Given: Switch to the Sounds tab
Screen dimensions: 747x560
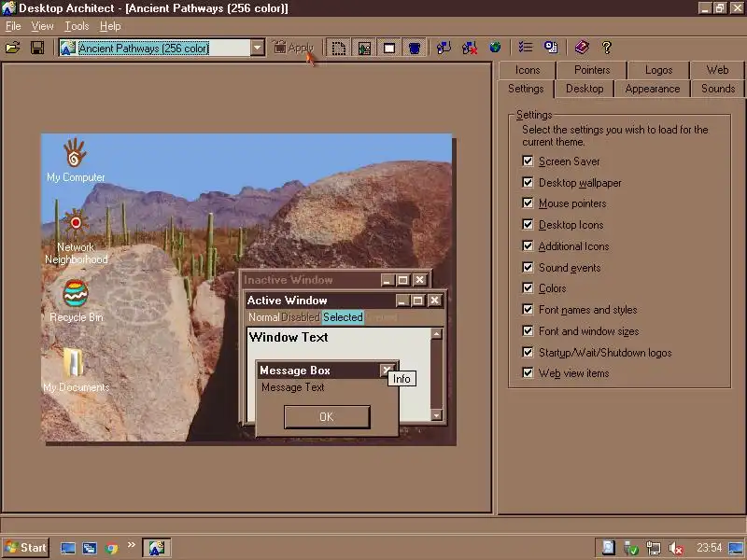Looking at the screenshot, I should tap(717, 89).
